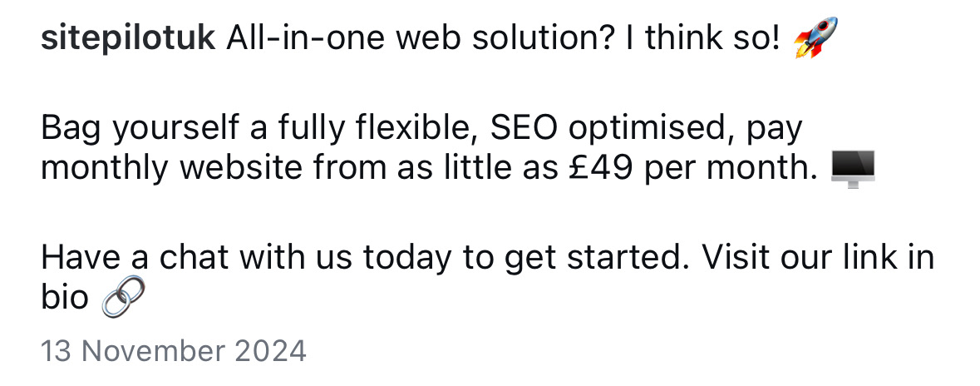This screenshot has height=386, width=980.
Task: Click the "£49" price text
Action: point(601,170)
